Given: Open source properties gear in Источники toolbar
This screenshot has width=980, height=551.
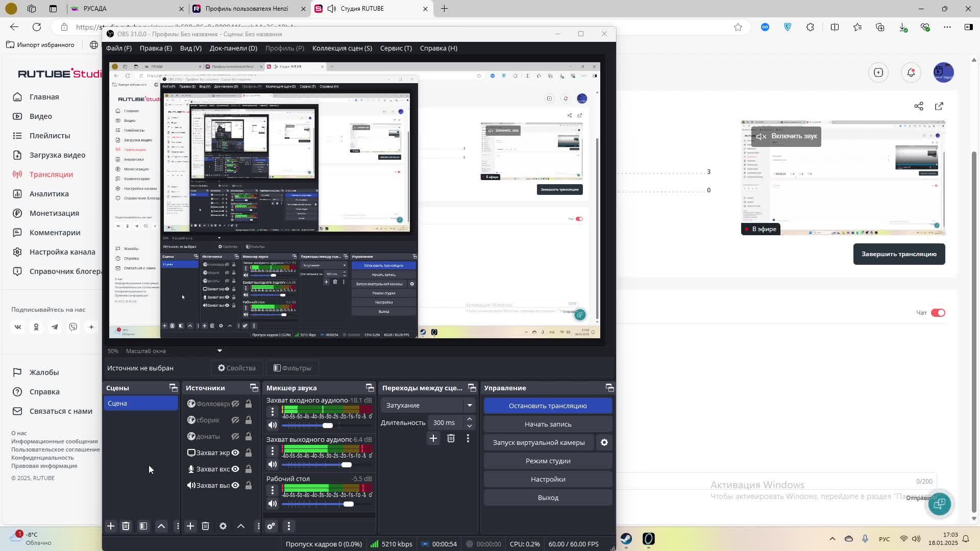Looking at the screenshot, I should coord(223,526).
